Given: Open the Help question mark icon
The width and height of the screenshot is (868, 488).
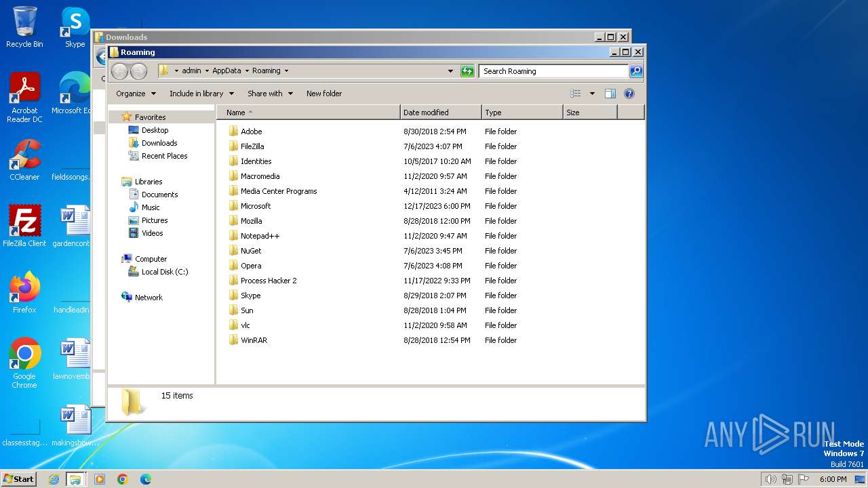Looking at the screenshot, I should 629,94.
